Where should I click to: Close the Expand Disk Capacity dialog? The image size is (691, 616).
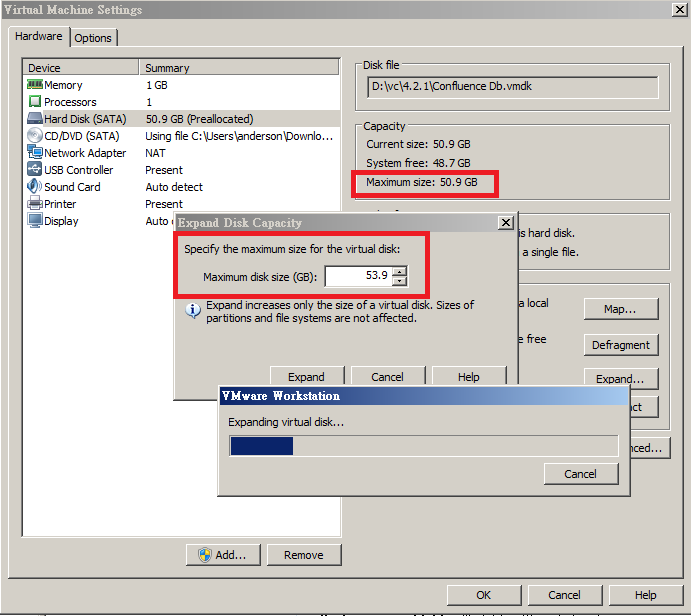[x=506, y=223]
